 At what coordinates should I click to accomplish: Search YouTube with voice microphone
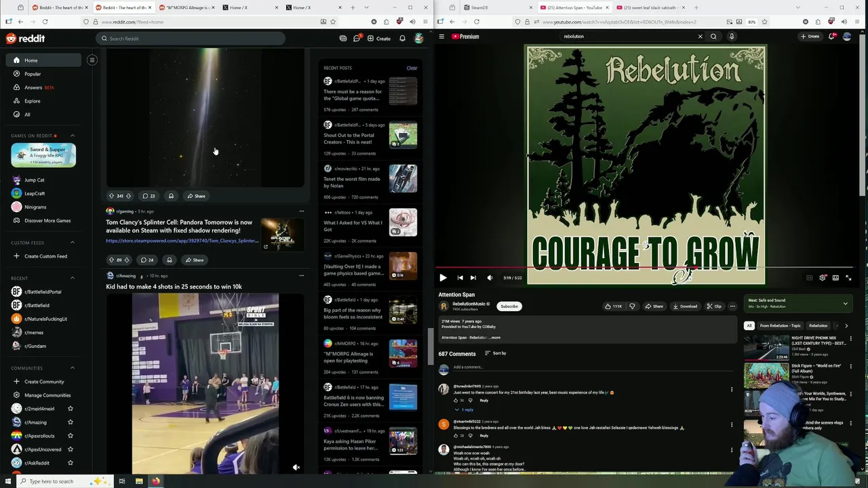click(732, 37)
